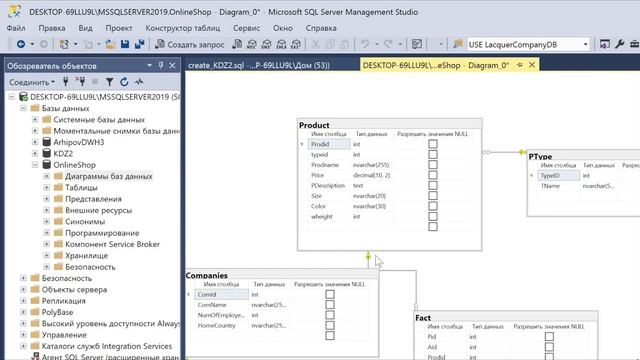Expand the Диаграммы баз данных folder
Screen dimensions: 640x360
tap(47, 176)
